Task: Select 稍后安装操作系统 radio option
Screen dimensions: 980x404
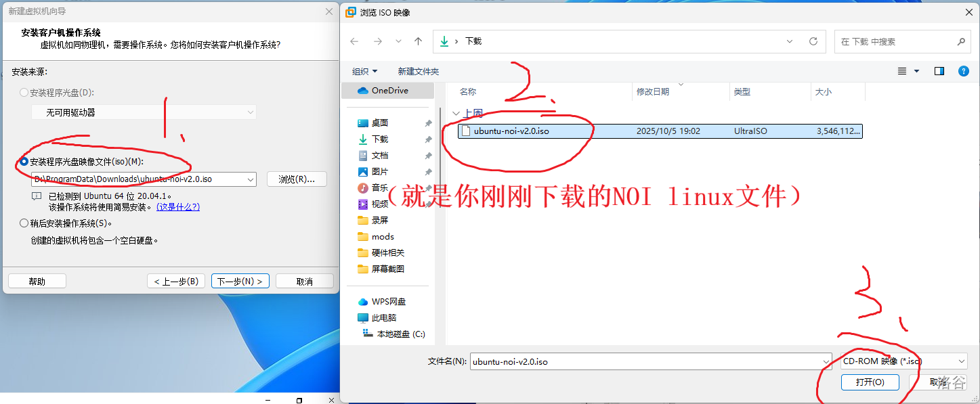Action: [25, 223]
